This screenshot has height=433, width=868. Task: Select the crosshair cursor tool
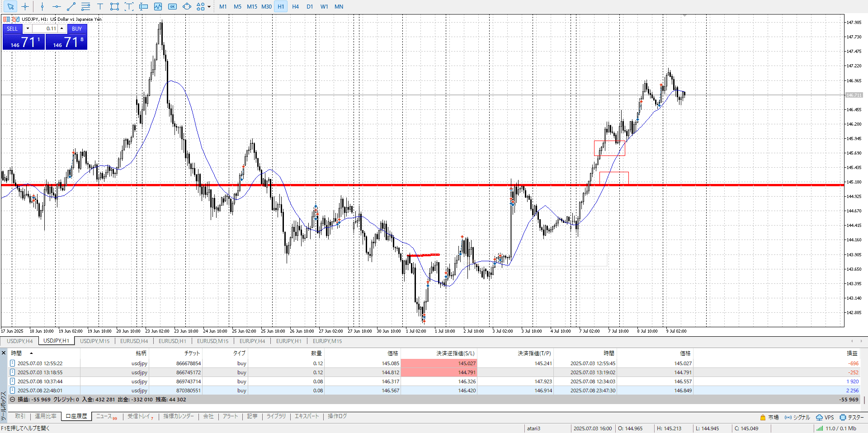pyautogui.click(x=25, y=6)
